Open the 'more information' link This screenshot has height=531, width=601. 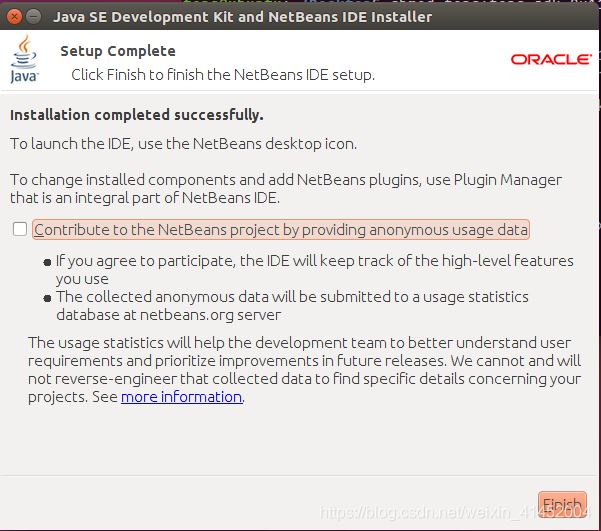pyautogui.click(x=181, y=397)
